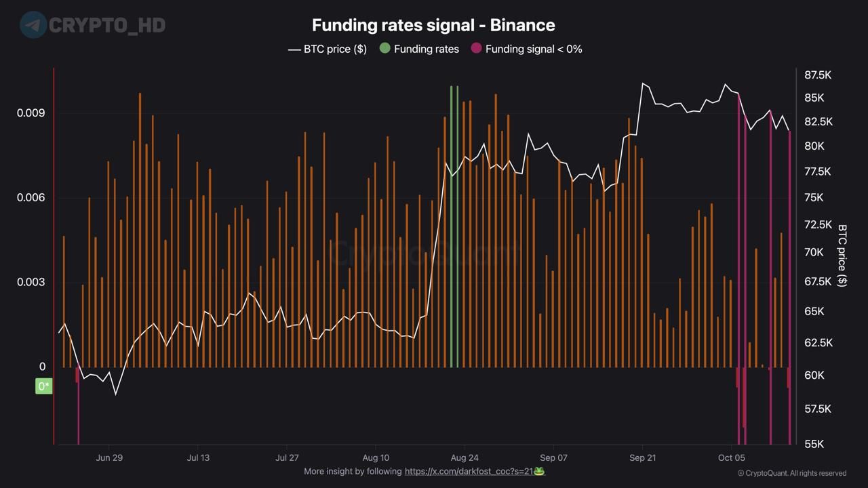The width and height of the screenshot is (868, 488).
Task: Click the frog emoji after the link
Action: point(539,470)
